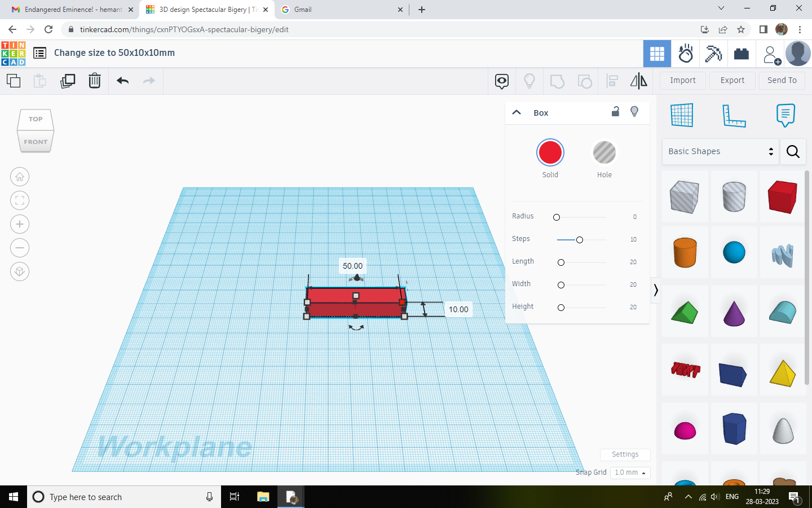Click the Export button

pos(732,80)
